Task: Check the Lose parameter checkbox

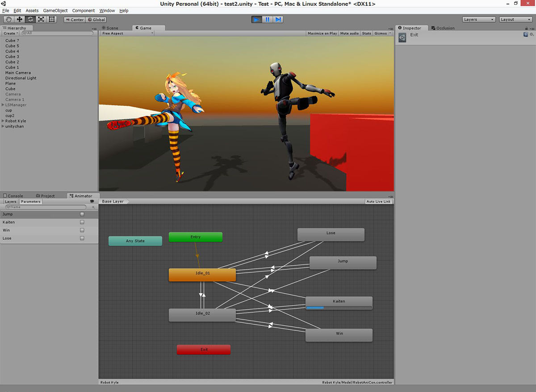Action: (x=82, y=238)
